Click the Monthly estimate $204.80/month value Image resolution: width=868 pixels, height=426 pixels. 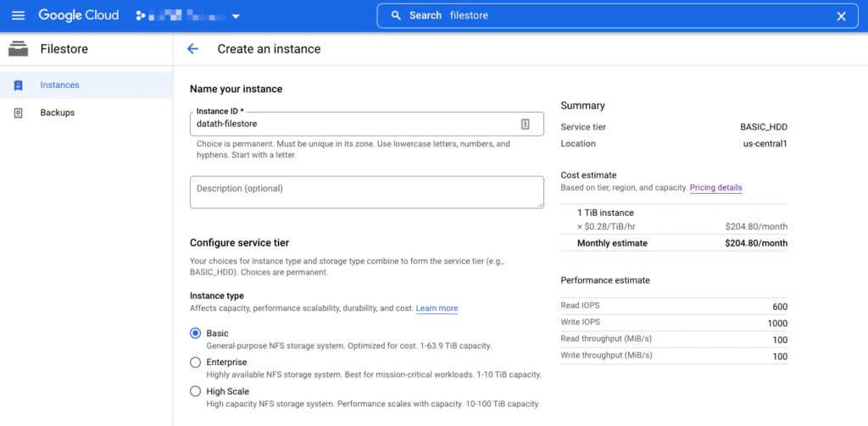(x=756, y=243)
